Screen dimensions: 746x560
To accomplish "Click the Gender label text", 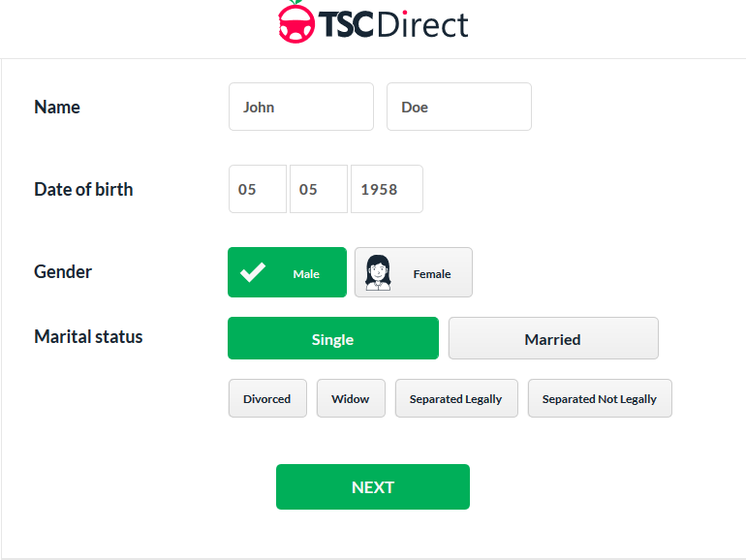I will coord(63,271).
